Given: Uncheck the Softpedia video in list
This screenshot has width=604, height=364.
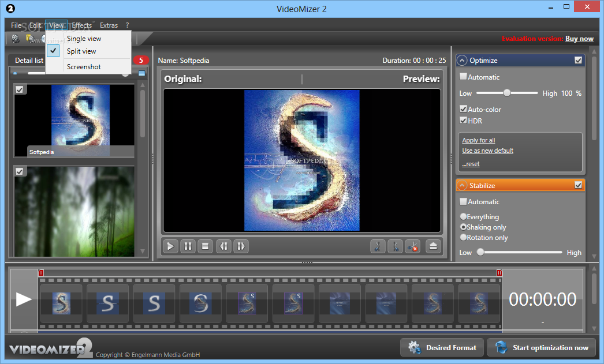Looking at the screenshot, I should point(20,89).
